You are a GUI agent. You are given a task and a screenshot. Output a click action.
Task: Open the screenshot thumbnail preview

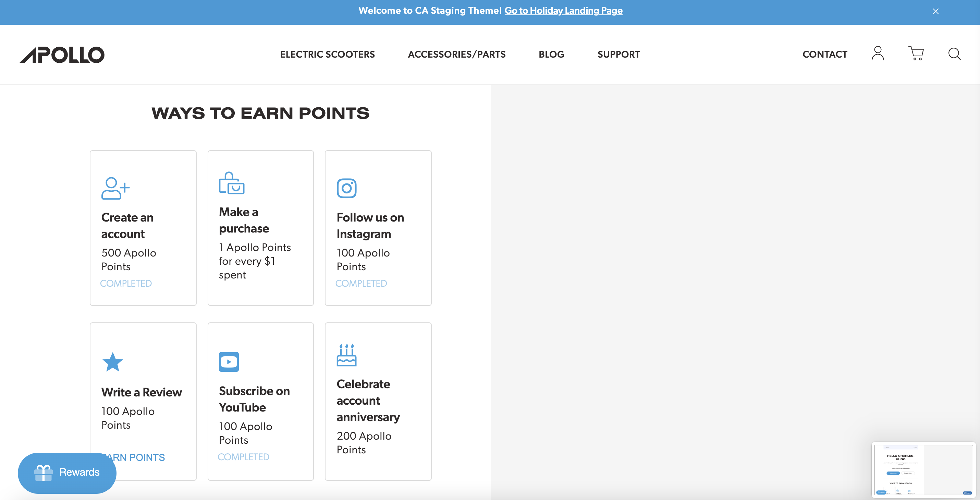tap(924, 470)
